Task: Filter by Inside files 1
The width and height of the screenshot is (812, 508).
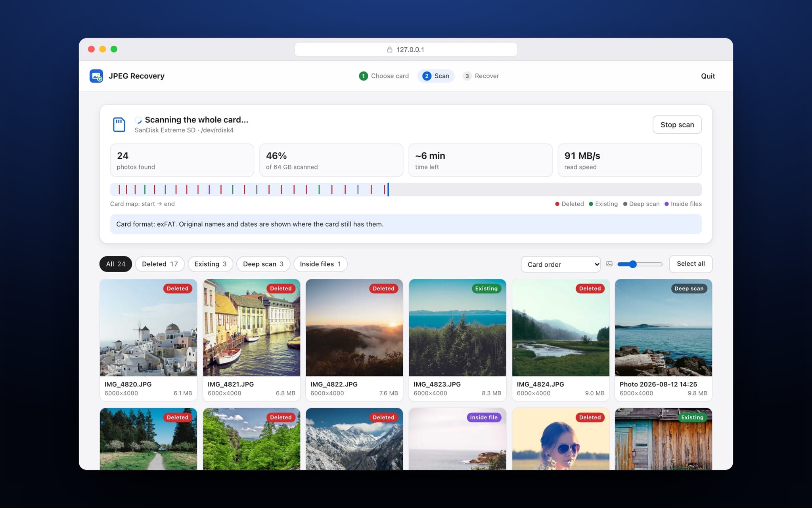Action: tap(320, 264)
